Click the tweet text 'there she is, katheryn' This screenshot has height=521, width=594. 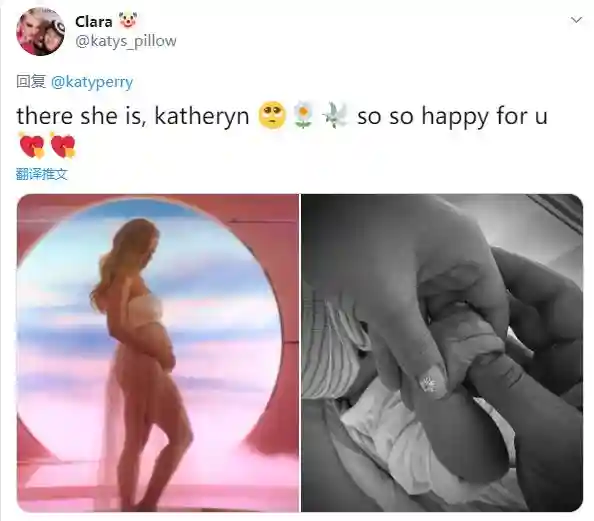pos(133,116)
